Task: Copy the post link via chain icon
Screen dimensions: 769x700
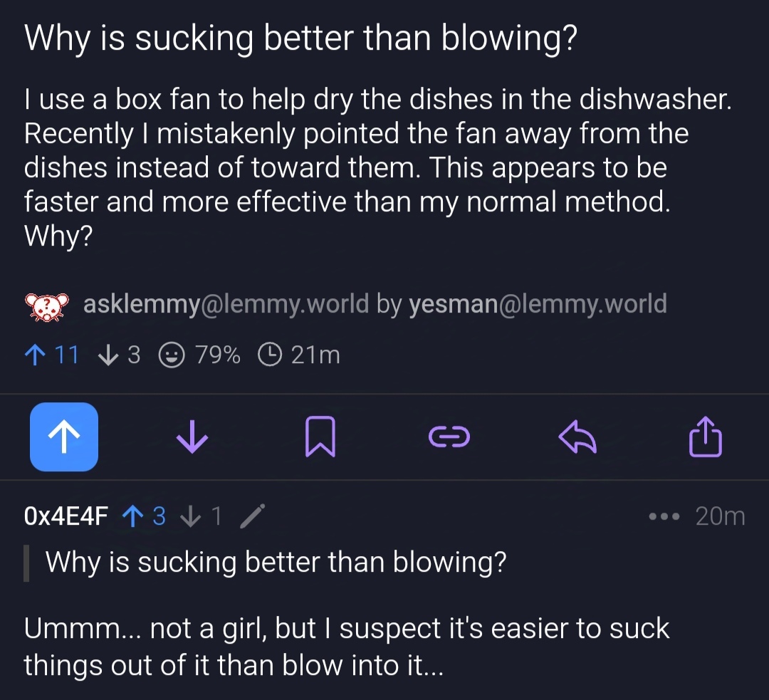Action: [449, 437]
